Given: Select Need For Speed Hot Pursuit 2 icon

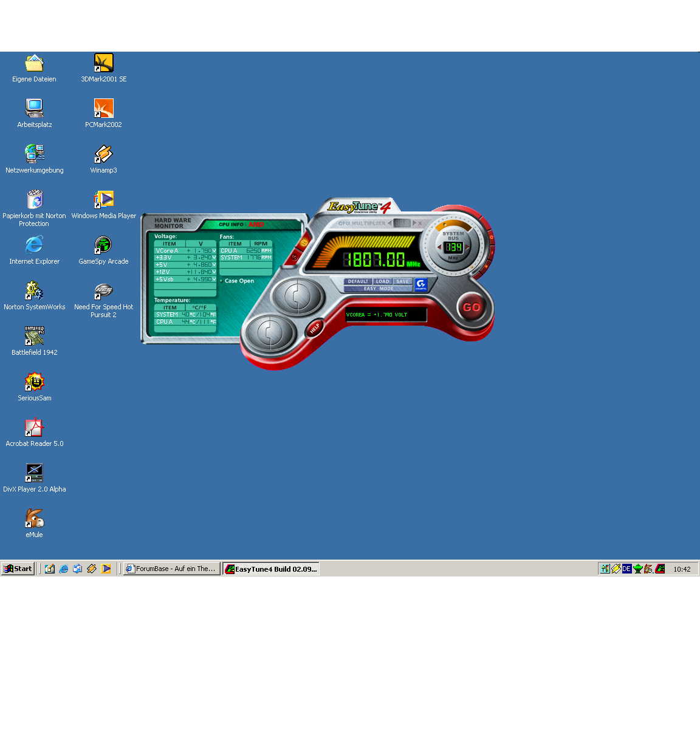Looking at the screenshot, I should pos(103,299).
